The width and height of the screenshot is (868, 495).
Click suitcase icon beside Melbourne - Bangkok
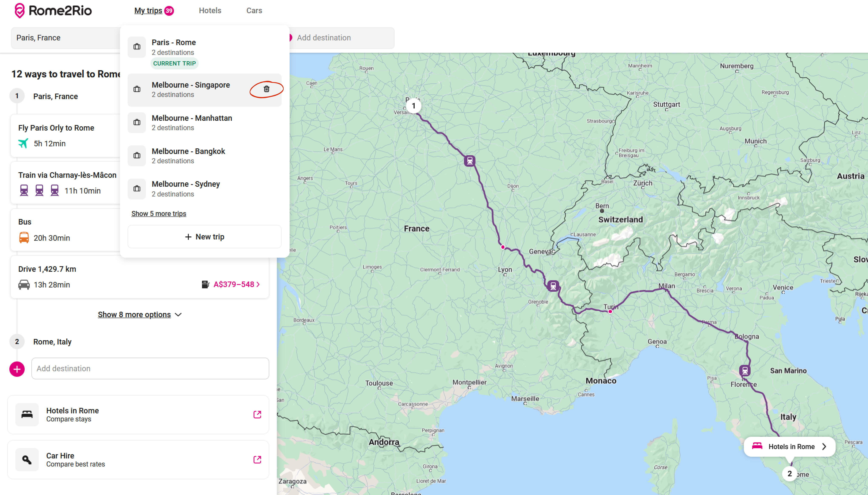pos(137,156)
